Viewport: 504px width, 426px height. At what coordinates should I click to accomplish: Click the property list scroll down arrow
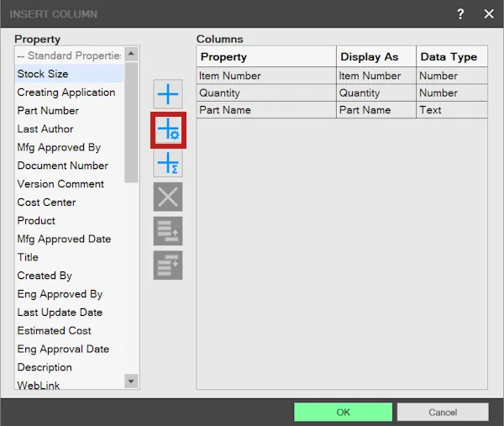pyautogui.click(x=131, y=381)
